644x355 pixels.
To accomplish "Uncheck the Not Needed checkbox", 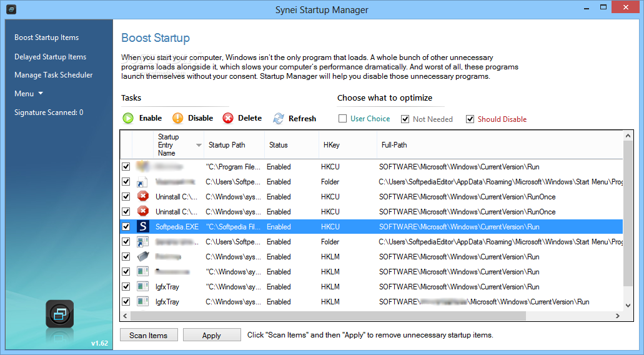I will (405, 119).
